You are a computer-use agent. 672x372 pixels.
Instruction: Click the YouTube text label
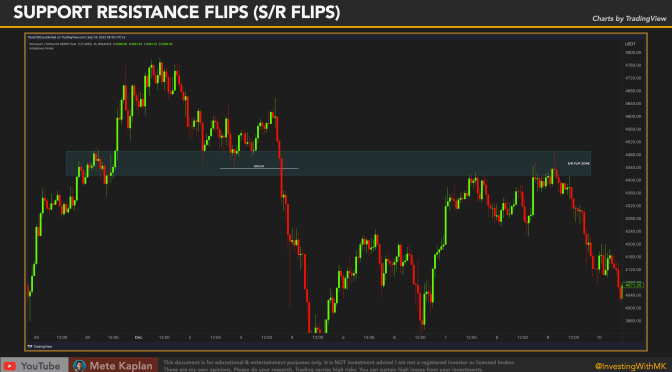coord(41,366)
